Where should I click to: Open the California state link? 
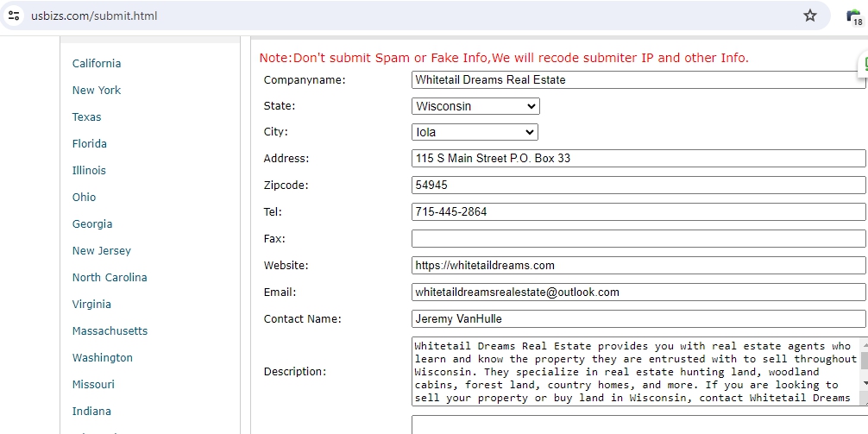point(97,63)
